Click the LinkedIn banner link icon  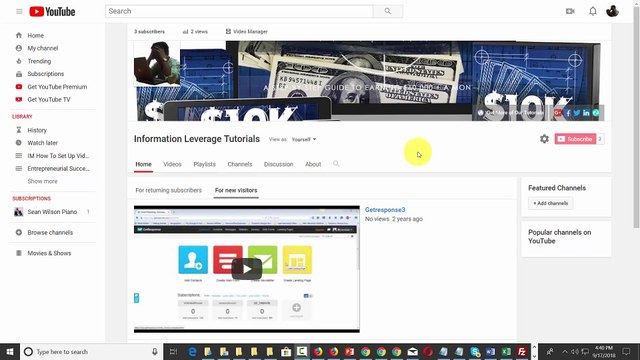point(586,113)
